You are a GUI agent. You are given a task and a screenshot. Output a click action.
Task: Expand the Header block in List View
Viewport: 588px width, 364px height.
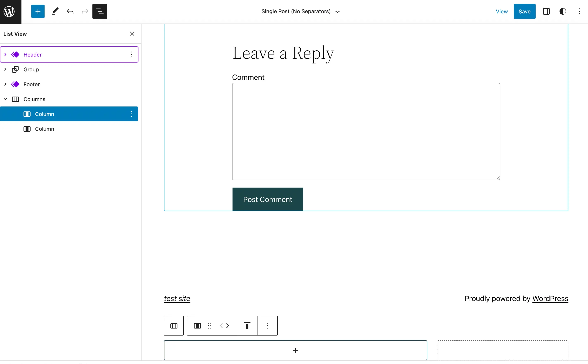pyautogui.click(x=5, y=54)
